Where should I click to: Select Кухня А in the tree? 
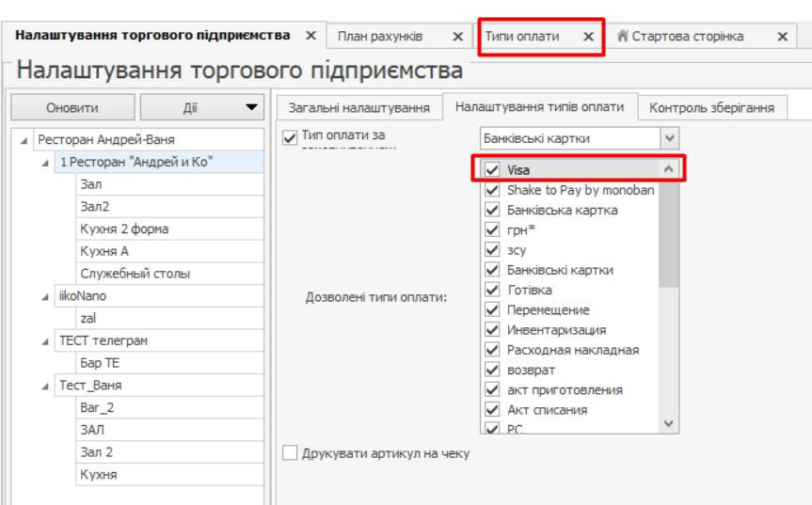(x=104, y=251)
